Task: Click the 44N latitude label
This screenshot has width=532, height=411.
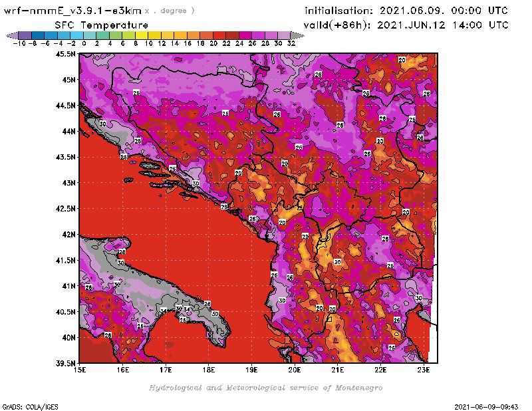Action: 68,131
